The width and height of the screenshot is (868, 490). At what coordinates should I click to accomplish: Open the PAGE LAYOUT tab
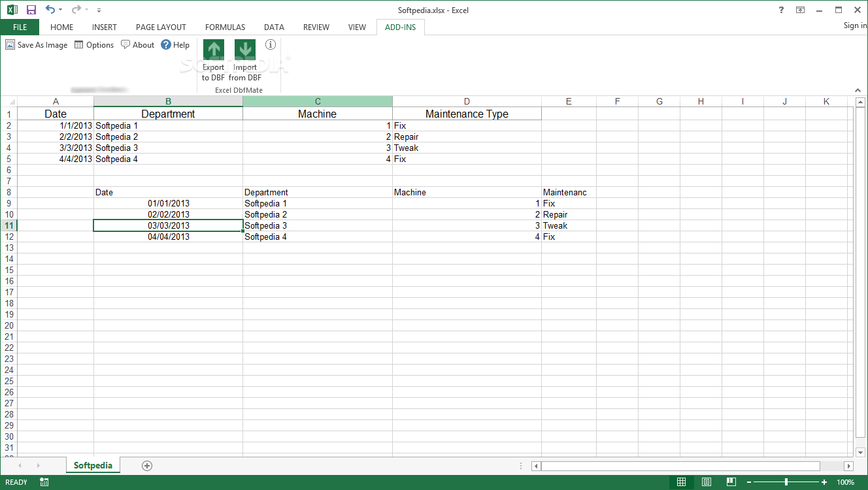point(161,27)
